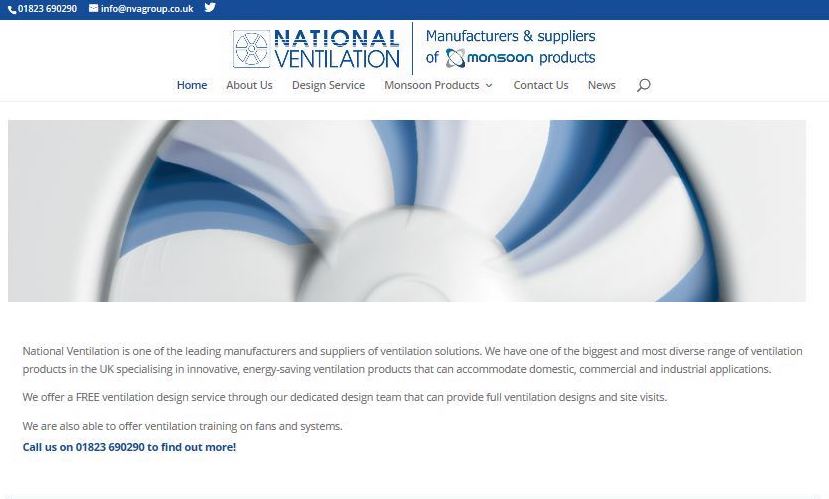Click the spinning fan banner image

click(407, 211)
